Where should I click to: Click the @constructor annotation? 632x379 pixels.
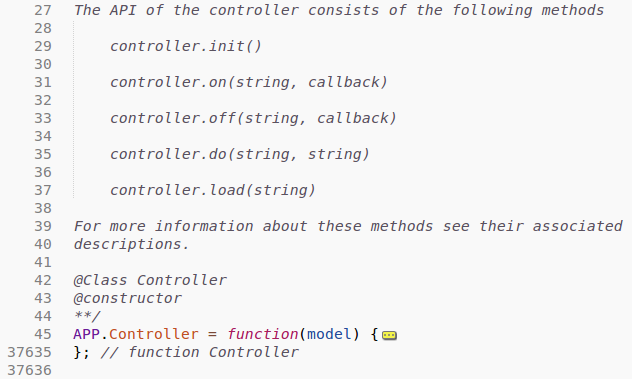tap(127, 298)
